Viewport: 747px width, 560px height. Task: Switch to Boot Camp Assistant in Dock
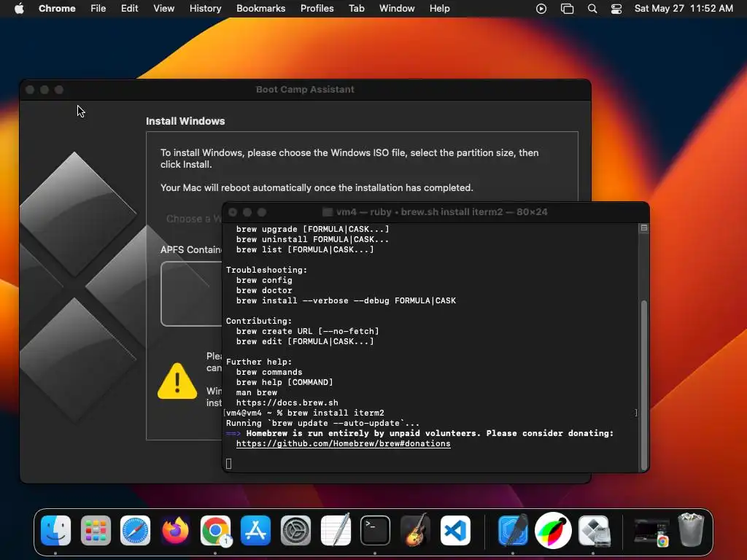[593, 530]
